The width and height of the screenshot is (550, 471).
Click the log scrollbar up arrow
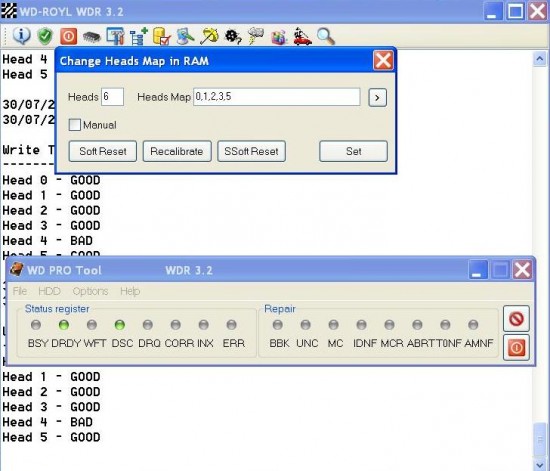coord(540,59)
